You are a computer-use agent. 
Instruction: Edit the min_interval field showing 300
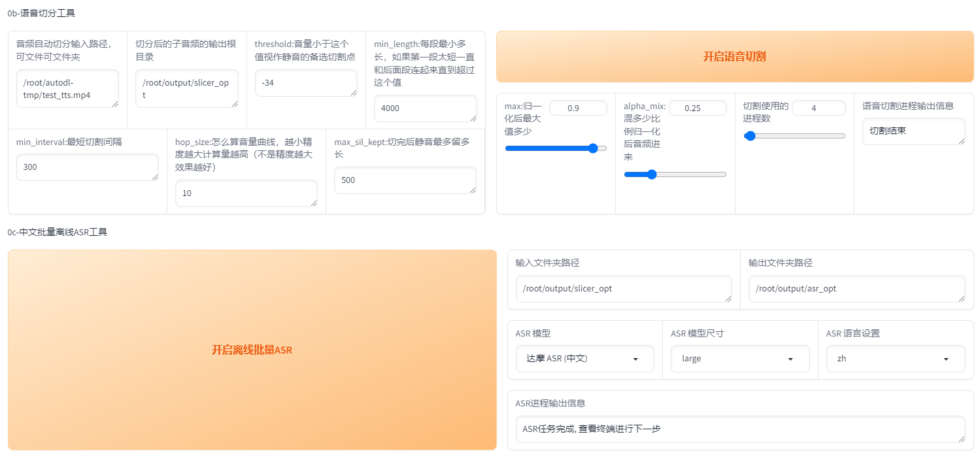88,167
